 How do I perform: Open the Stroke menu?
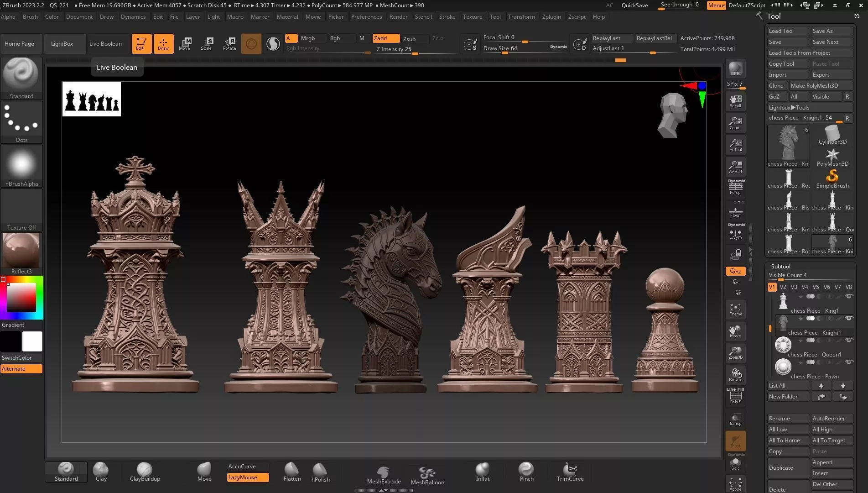point(447,17)
